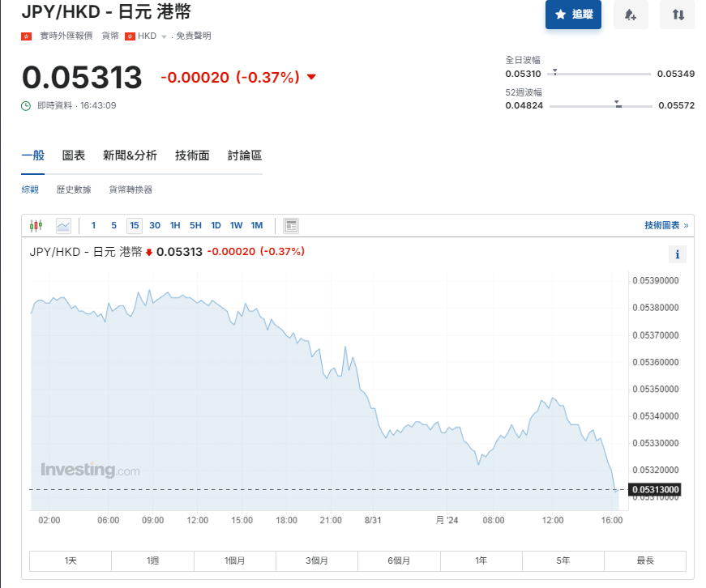
Task: Click the chart info icon
Action: click(677, 254)
